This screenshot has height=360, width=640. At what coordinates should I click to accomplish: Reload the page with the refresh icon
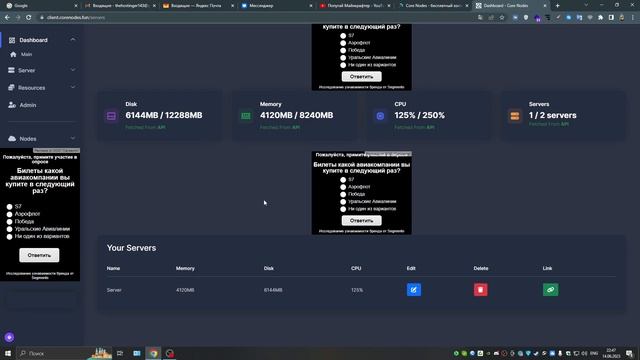(29, 18)
